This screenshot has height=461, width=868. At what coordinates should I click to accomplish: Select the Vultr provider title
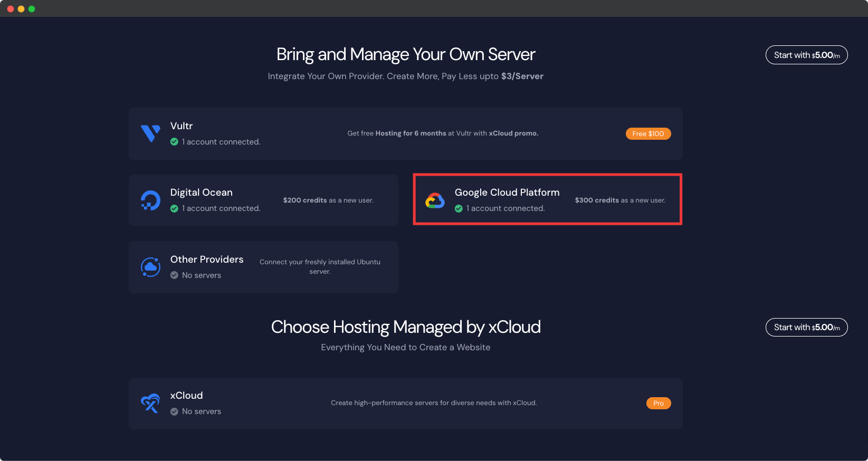click(182, 126)
